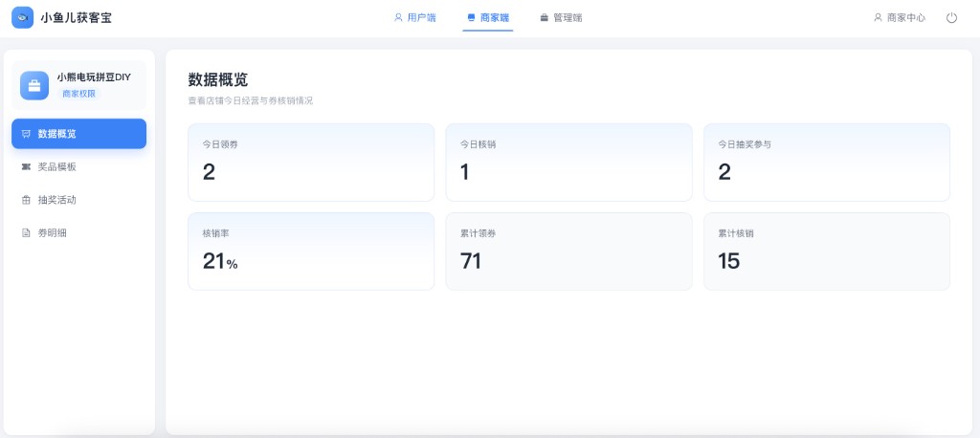Open the 抽奖活动 menu item

78,200
